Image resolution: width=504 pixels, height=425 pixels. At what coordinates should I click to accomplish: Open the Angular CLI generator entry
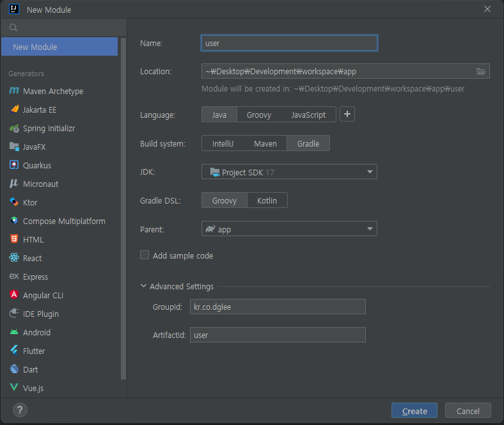point(61,295)
